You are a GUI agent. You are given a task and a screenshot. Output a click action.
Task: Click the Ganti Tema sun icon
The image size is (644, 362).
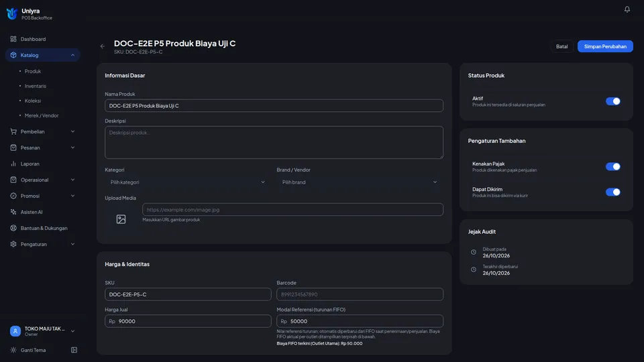coord(13,350)
